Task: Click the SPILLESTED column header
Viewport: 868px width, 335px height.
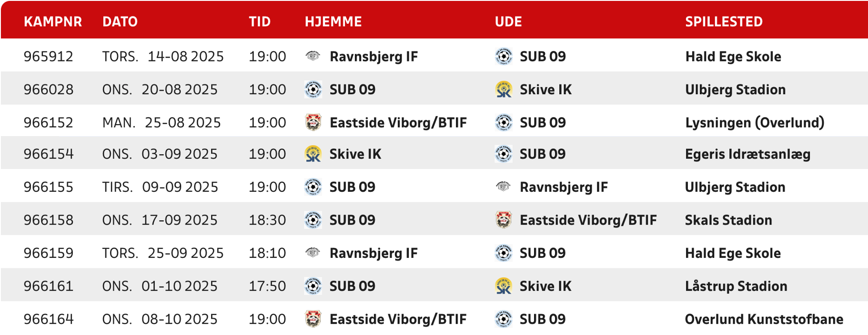Action: coord(724,21)
